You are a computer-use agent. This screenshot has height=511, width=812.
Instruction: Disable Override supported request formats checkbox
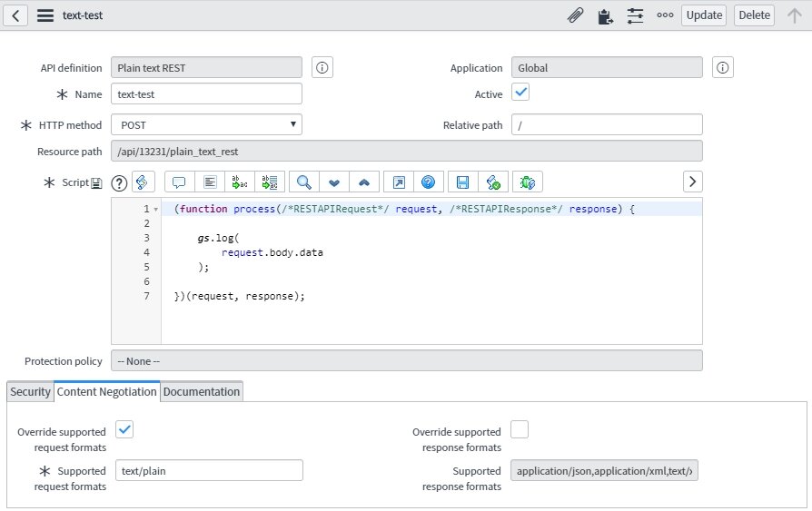(x=124, y=430)
